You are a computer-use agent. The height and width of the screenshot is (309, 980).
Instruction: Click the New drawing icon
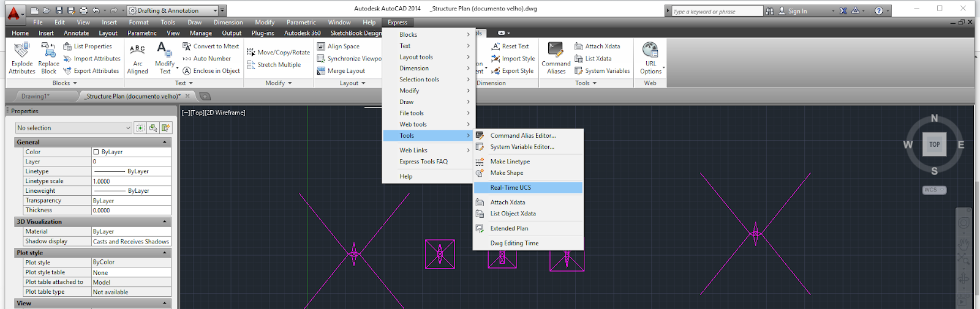click(x=35, y=10)
